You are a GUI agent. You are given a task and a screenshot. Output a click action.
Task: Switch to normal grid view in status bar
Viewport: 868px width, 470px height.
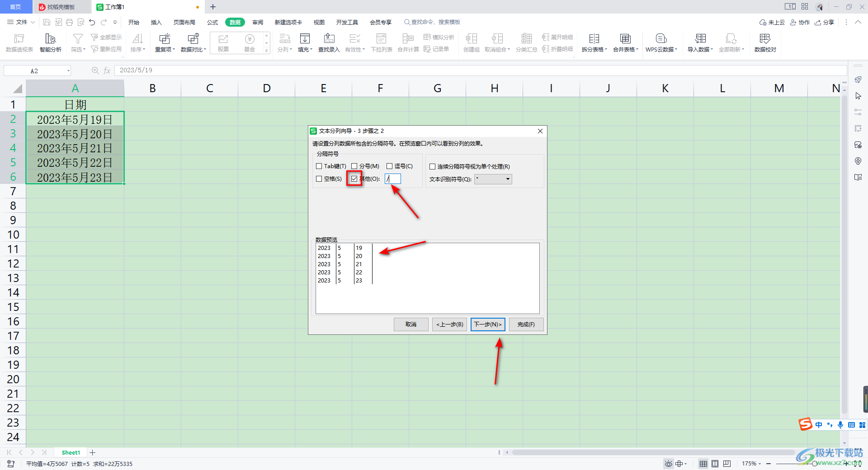pyautogui.click(x=703, y=464)
